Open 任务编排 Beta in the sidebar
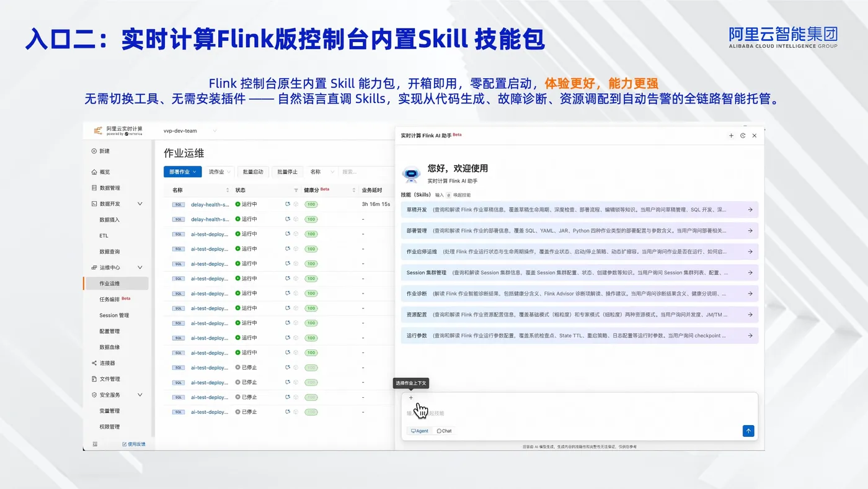 (x=115, y=299)
